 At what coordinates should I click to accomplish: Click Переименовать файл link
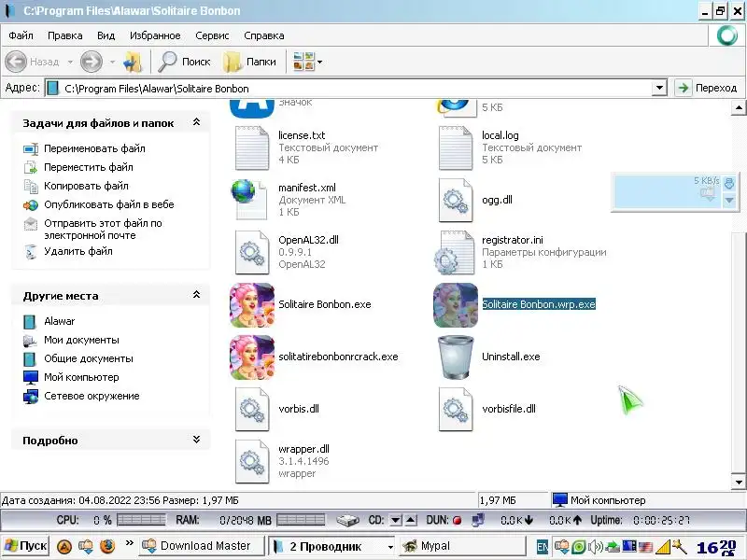[94, 148]
